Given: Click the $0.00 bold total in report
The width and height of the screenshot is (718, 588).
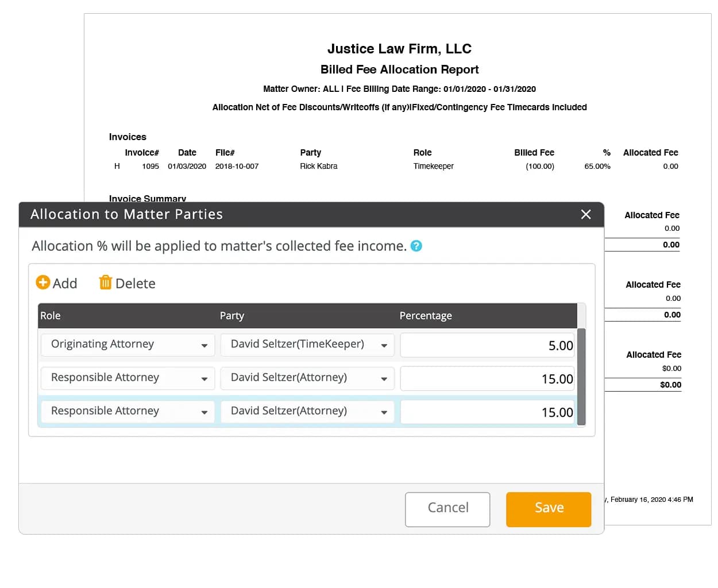Looking at the screenshot, I should pyautogui.click(x=670, y=385).
